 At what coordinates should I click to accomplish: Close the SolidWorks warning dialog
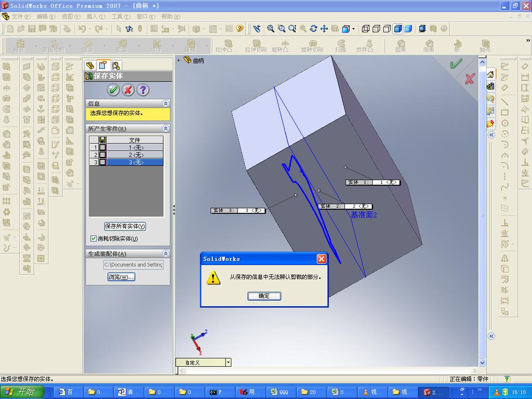point(321,259)
